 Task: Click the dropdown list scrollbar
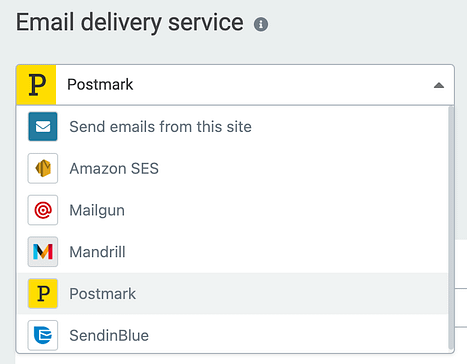(x=451, y=228)
